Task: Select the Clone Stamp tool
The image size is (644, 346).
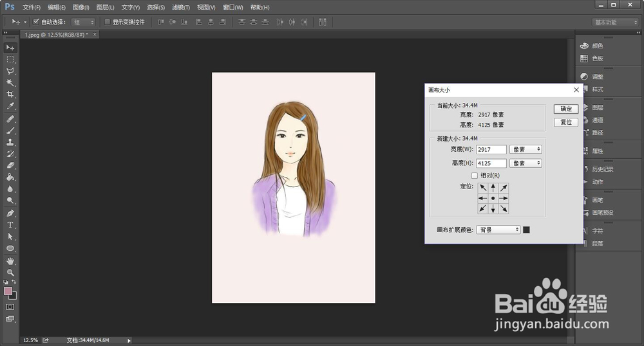Action: click(x=10, y=142)
